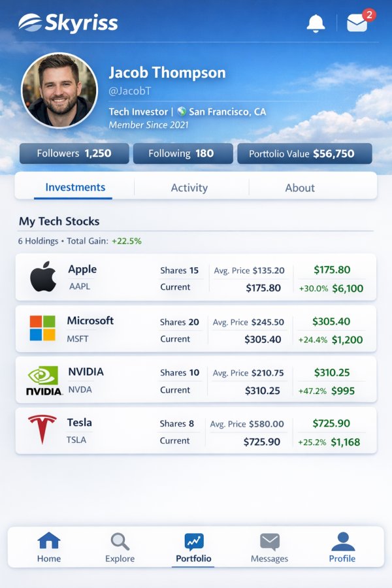
Task: Select Portfolio in bottom navigation
Action: pyautogui.click(x=193, y=547)
